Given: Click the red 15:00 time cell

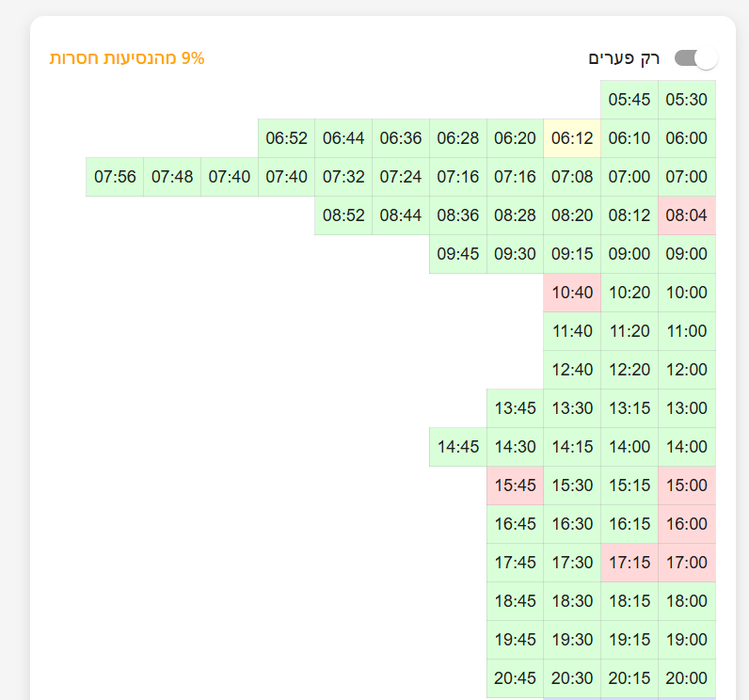Looking at the screenshot, I should (x=686, y=485).
